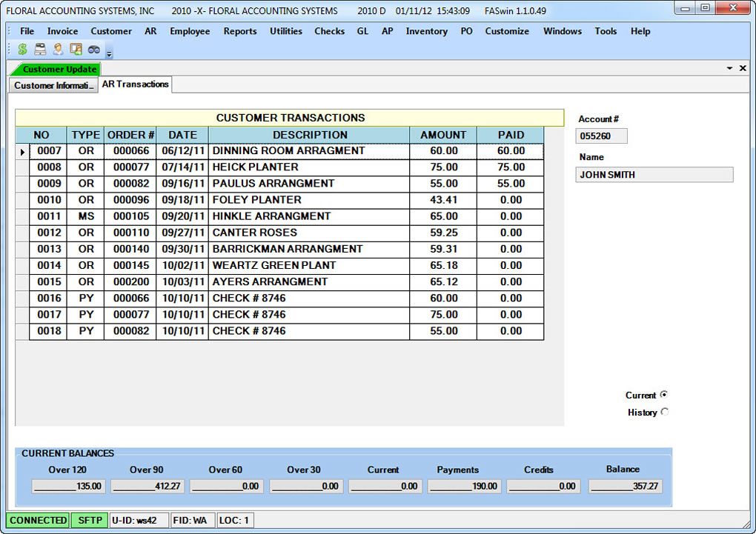Click the cash register toolbar icon

(40, 50)
